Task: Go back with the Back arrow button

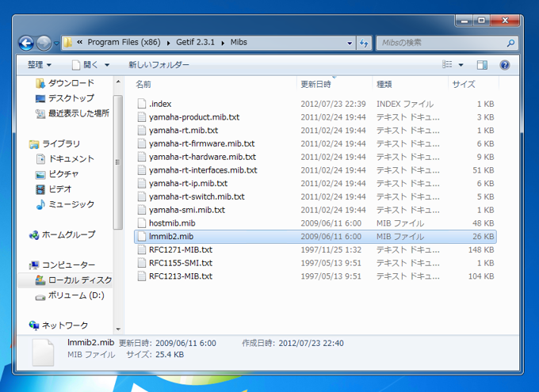Action: coord(26,43)
